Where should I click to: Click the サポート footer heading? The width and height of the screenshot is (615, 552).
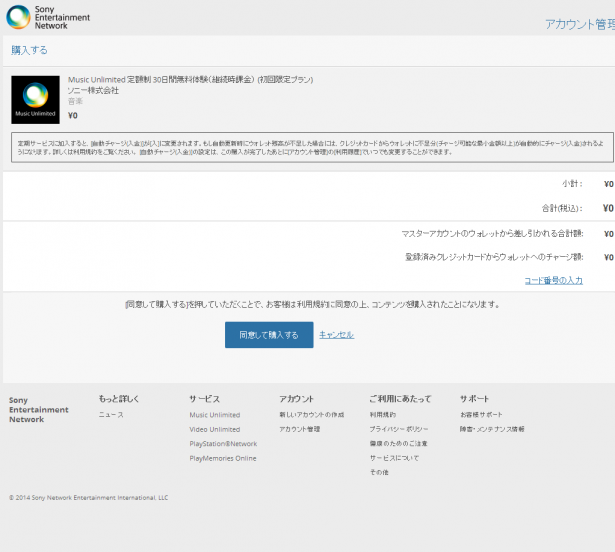tap(475, 399)
